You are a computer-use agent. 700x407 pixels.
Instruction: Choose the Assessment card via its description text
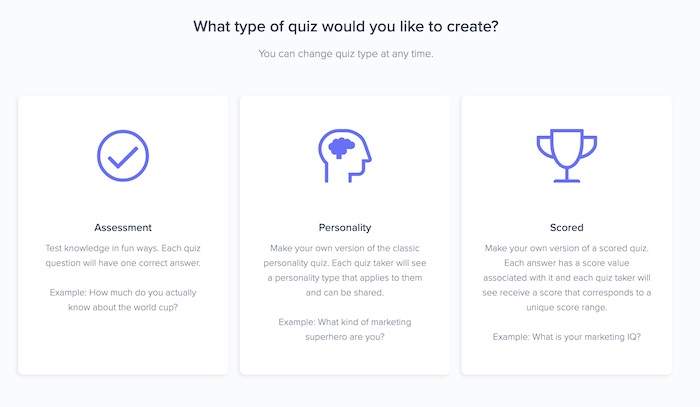123,255
